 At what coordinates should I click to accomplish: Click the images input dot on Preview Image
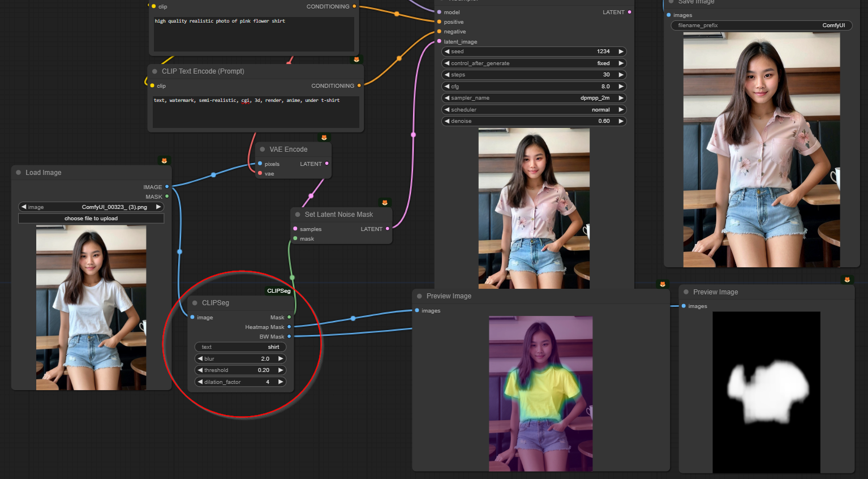click(417, 310)
